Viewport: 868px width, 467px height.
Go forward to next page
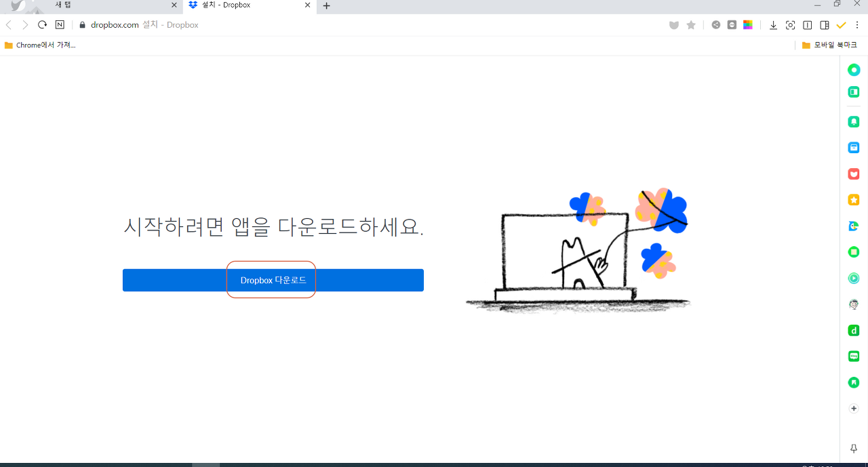pyautogui.click(x=25, y=25)
